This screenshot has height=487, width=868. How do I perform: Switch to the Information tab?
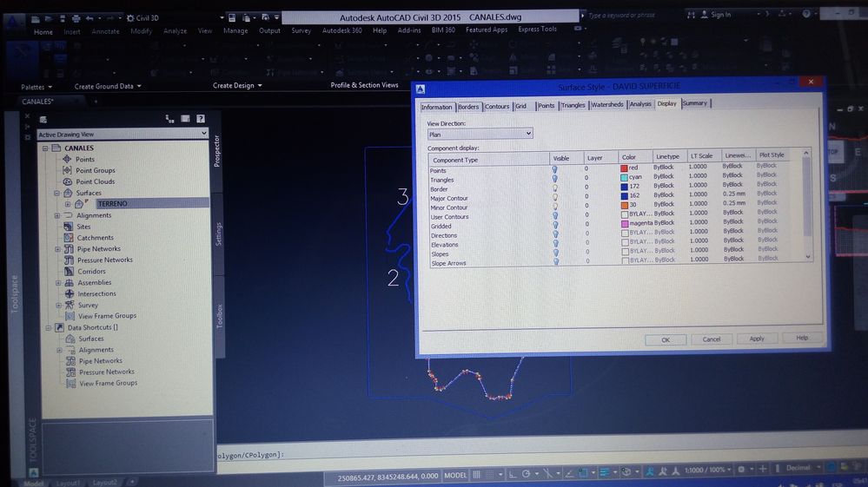(437, 108)
